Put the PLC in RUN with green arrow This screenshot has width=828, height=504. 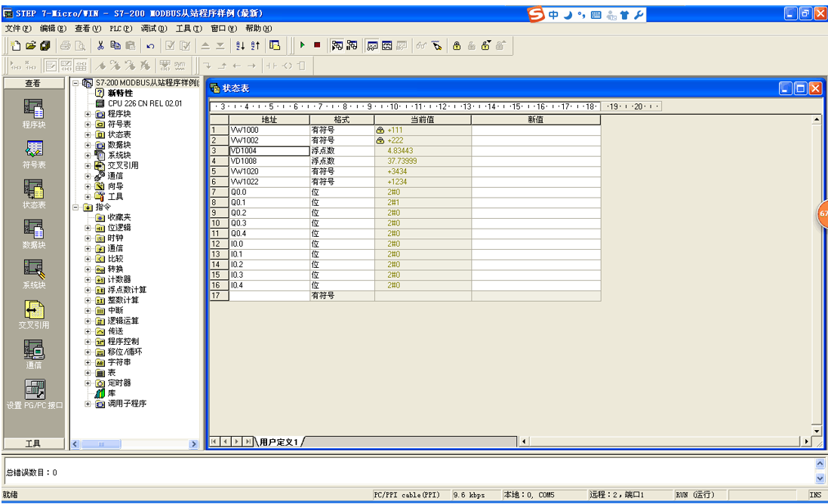[x=303, y=45]
